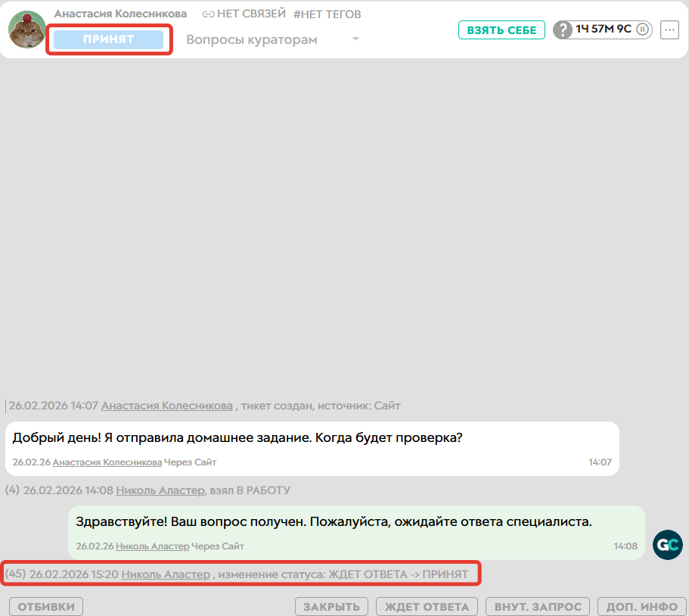Open the three-dots more options menu
This screenshot has width=689, height=616.
(x=669, y=30)
